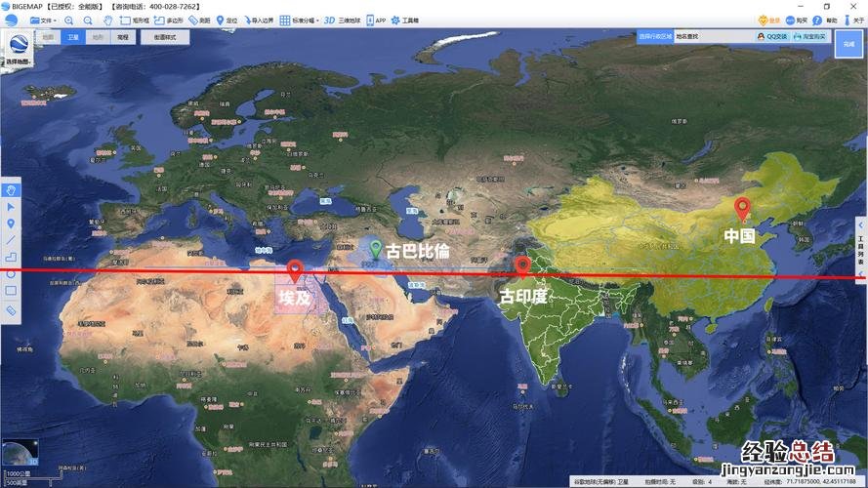Click the red pin marker above 埃及
Image resolution: width=868 pixels, height=488 pixels.
[296, 270]
